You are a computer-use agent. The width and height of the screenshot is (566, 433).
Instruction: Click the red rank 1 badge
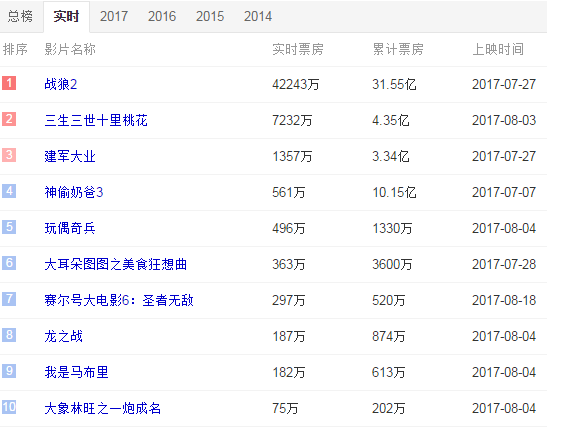[9, 83]
